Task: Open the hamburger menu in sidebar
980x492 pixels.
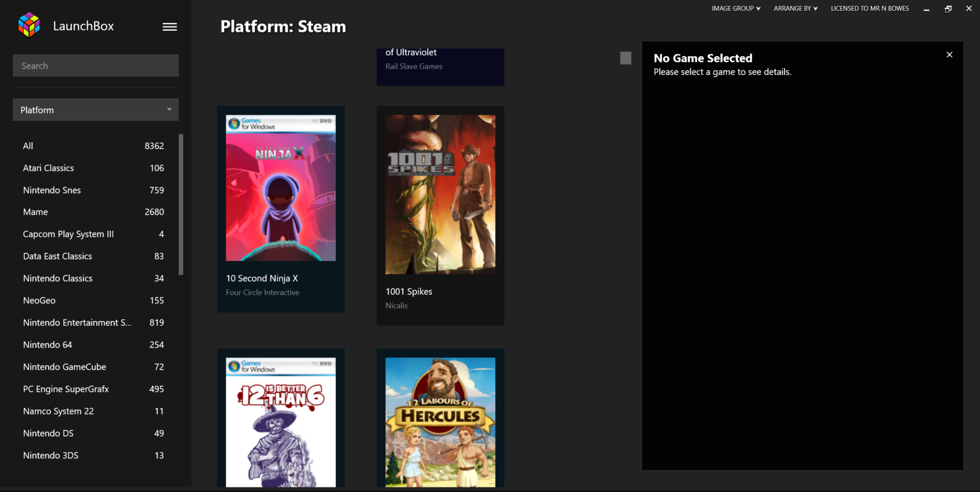Action: [170, 27]
